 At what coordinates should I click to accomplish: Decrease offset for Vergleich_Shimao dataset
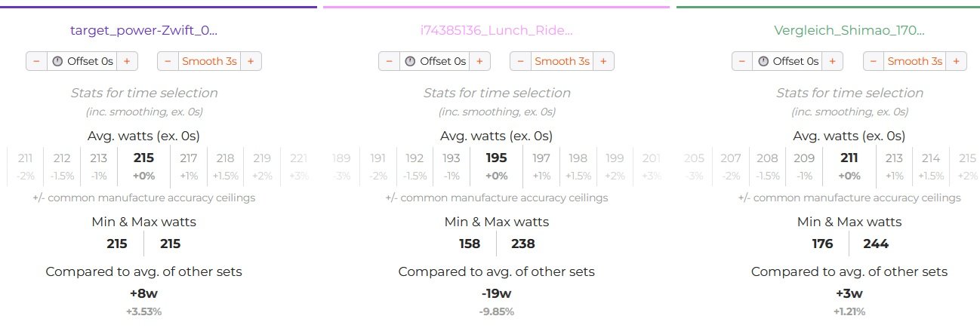[x=742, y=61]
